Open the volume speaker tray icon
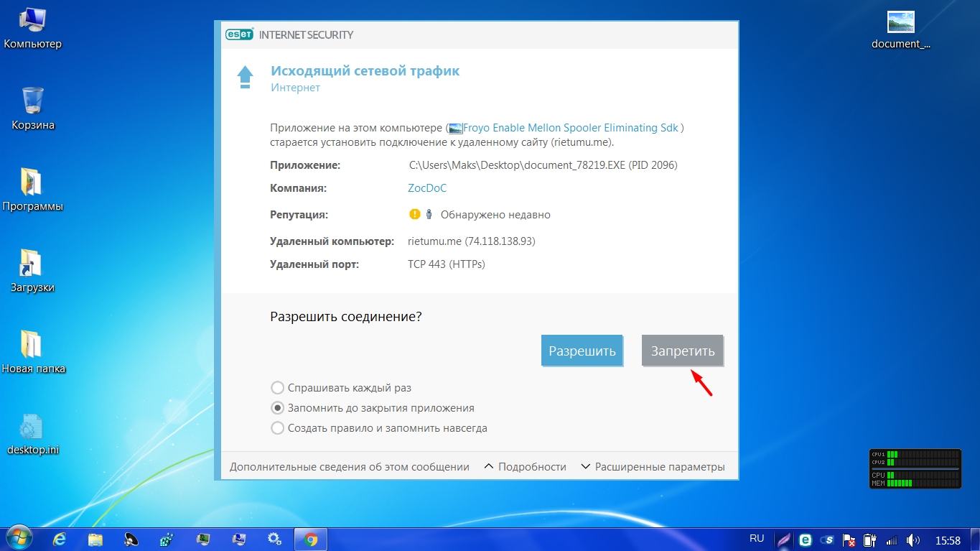Image resolution: width=980 pixels, height=551 pixels. (913, 540)
